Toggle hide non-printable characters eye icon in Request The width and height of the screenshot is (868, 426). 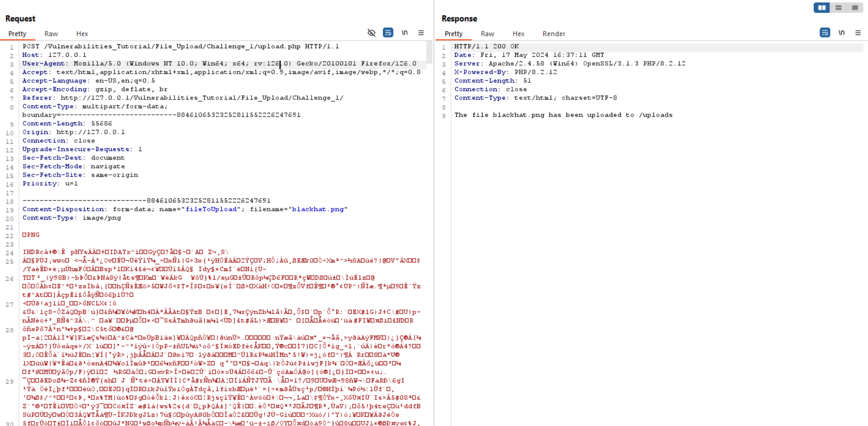(371, 33)
